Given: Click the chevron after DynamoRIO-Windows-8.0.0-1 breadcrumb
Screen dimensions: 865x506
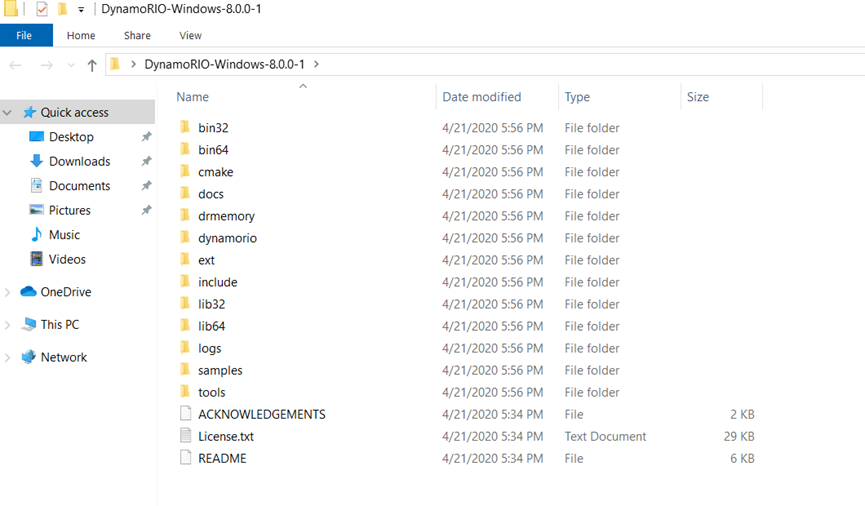Looking at the screenshot, I should point(317,65).
